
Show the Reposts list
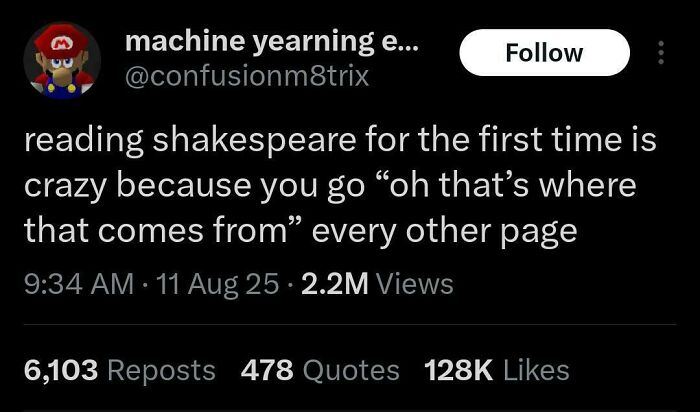click(161, 370)
